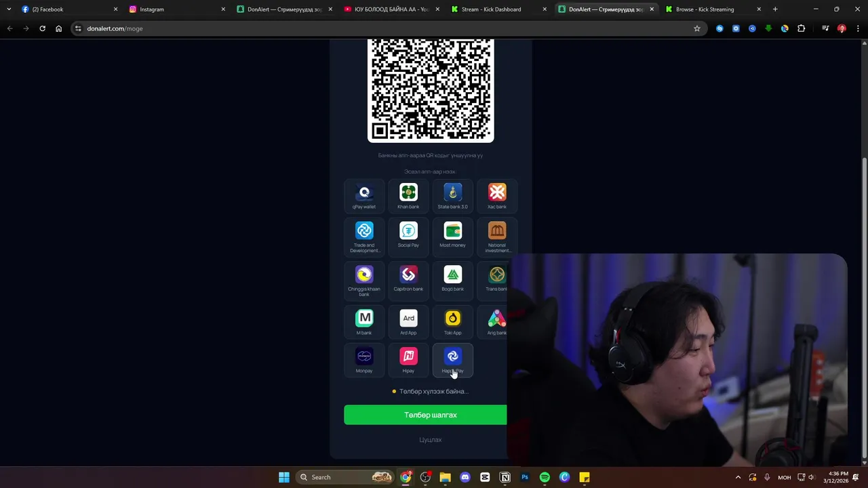The image size is (868, 488).
Task: Close the Browse - Kick Streaming tab
Action: pyautogui.click(x=759, y=9)
